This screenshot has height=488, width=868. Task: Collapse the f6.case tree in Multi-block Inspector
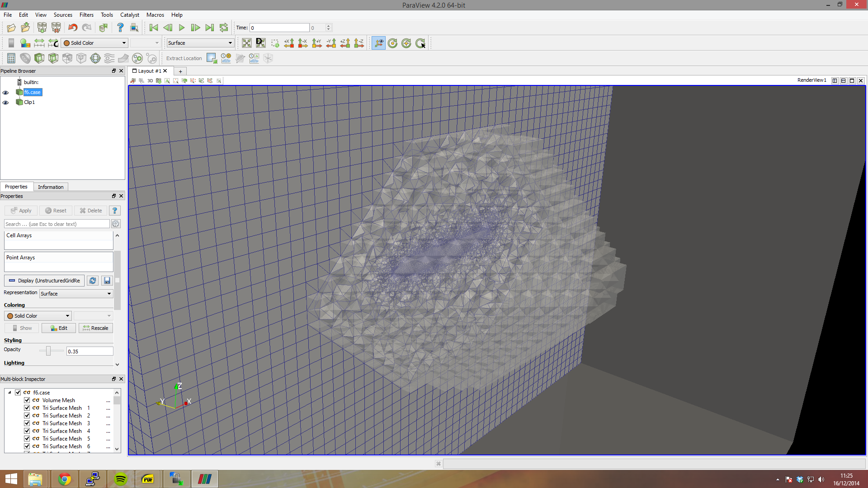[x=9, y=393]
